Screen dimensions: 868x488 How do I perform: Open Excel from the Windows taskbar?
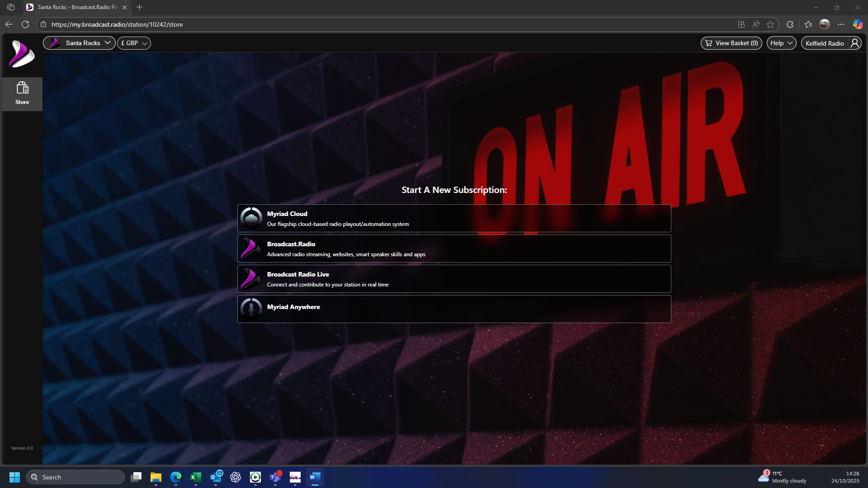tap(196, 477)
